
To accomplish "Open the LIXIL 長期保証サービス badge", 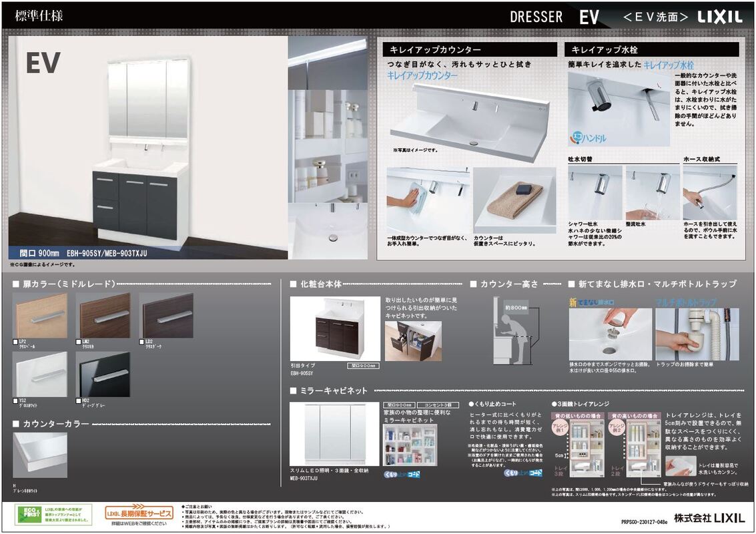I will coord(139,513).
